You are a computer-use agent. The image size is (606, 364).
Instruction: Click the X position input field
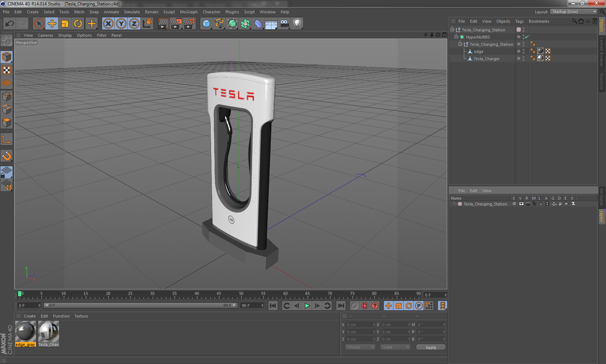361,325
